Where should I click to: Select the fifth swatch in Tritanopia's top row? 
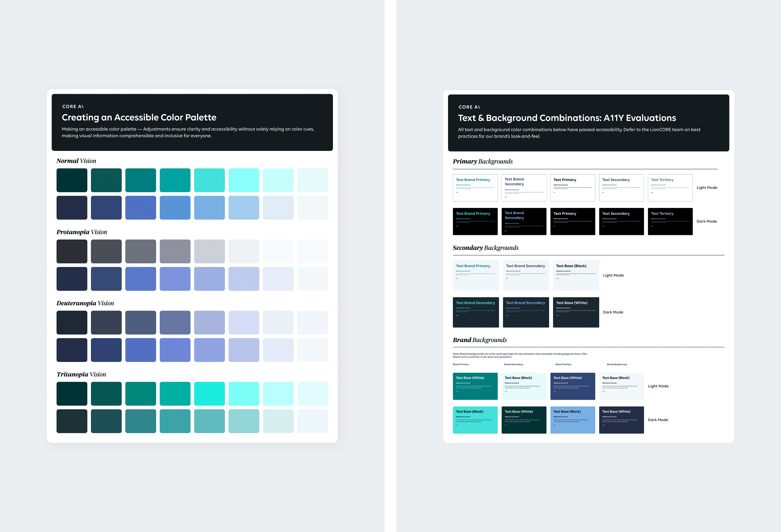click(209, 394)
